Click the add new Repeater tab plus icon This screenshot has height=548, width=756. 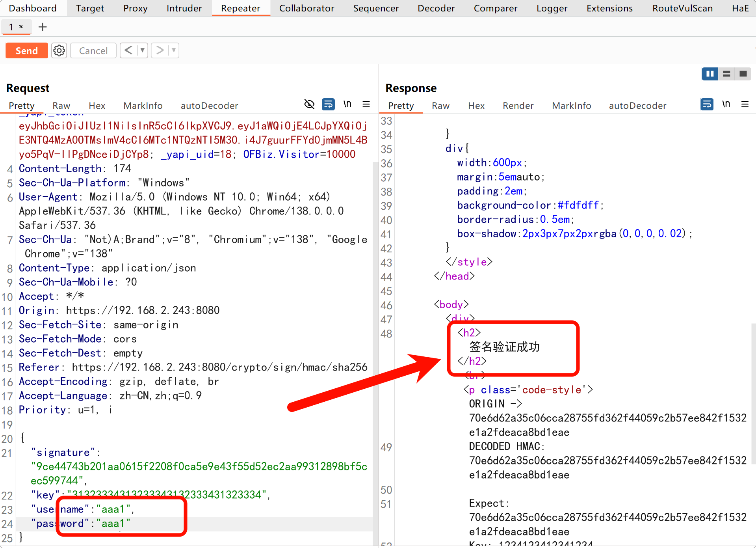pyautogui.click(x=43, y=27)
